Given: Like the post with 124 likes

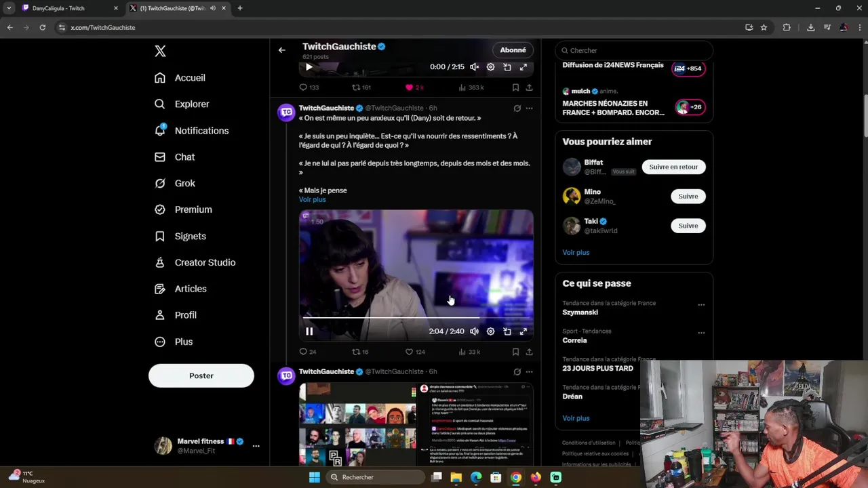Looking at the screenshot, I should pos(415,352).
